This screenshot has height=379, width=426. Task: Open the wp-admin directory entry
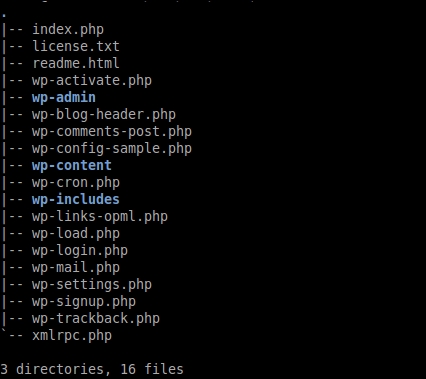point(64,98)
